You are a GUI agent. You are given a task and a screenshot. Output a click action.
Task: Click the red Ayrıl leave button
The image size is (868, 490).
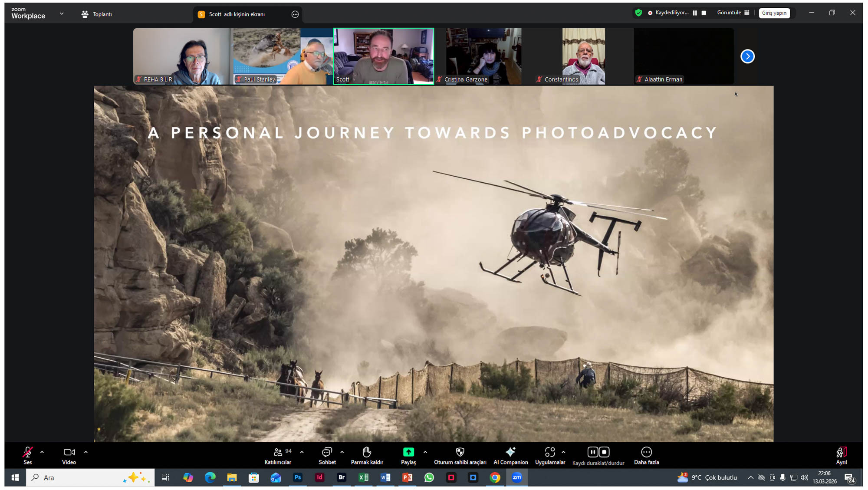[x=841, y=455]
